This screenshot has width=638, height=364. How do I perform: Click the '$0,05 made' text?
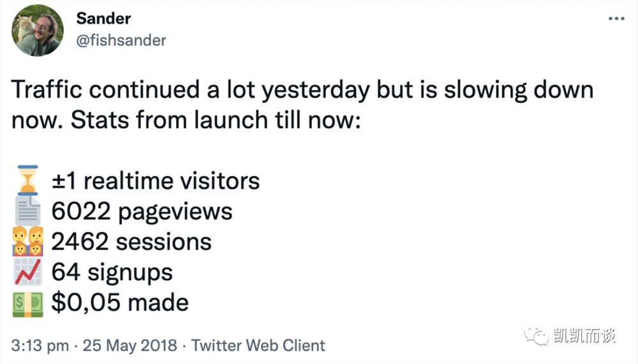pyautogui.click(x=120, y=303)
